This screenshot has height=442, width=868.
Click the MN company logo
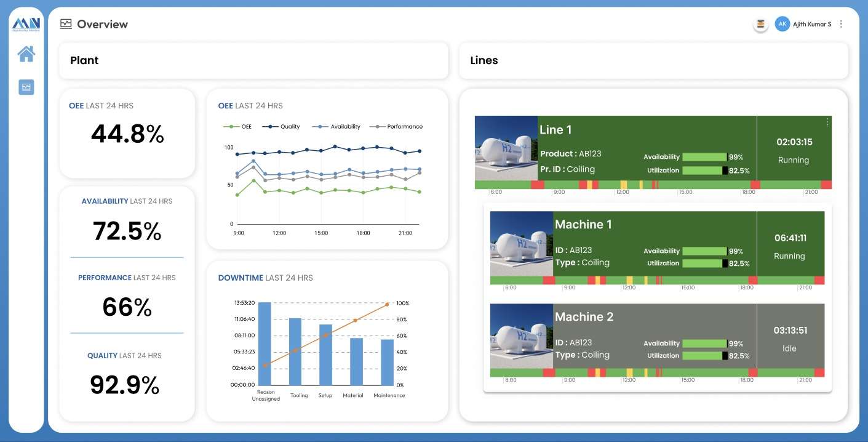26,25
